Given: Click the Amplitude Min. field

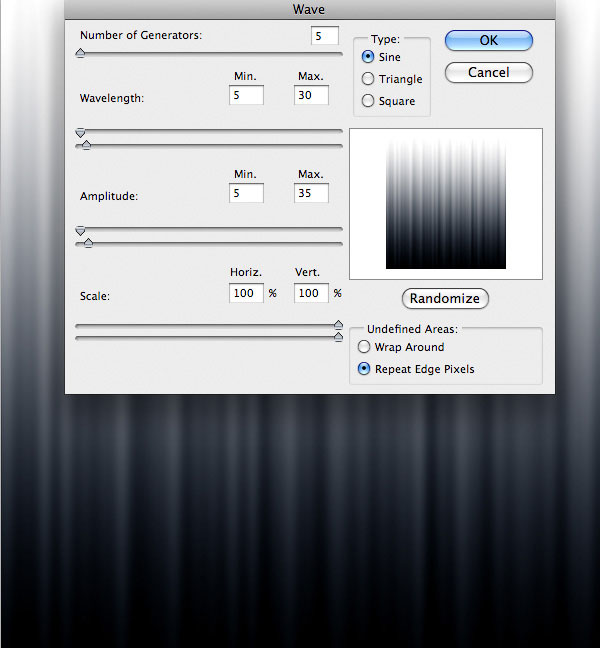Looking at the screenshot, I should pos(246,193).
